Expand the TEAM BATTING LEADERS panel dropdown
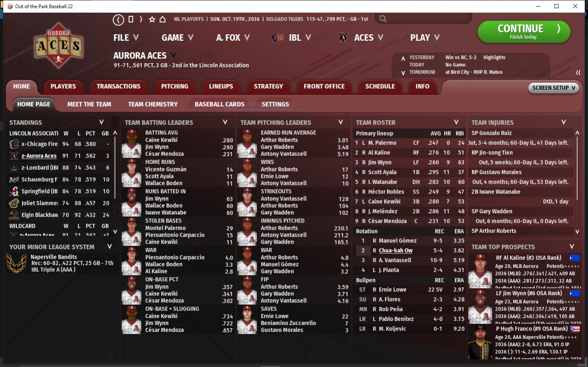588x367 pixels. (225, 122)
